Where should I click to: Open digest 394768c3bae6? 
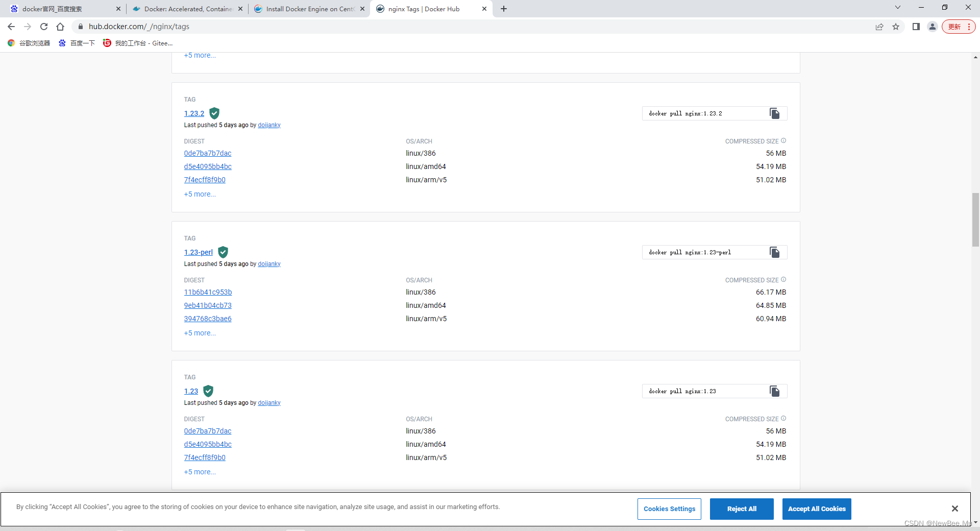208,319
